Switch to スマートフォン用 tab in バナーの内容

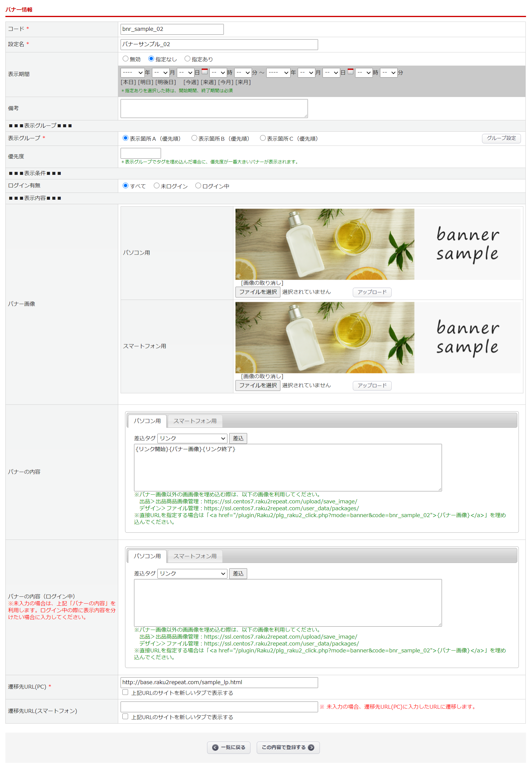tap(195, 421)
